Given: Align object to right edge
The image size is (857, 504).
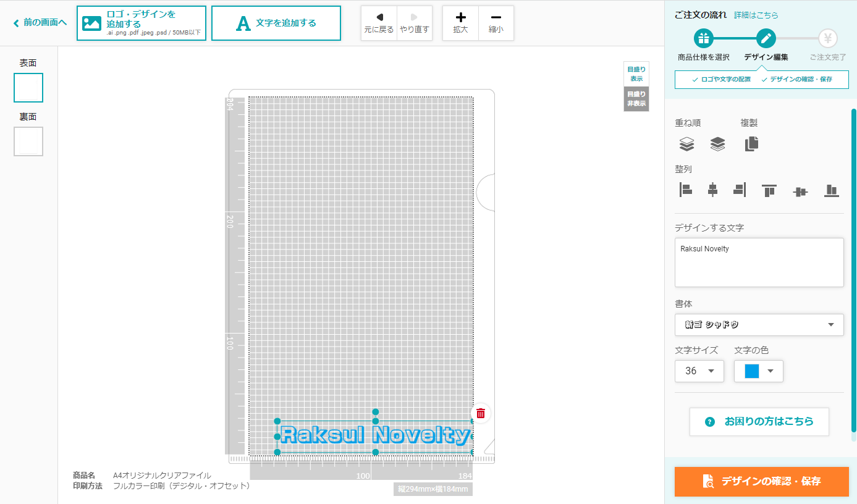Looking at the screenshot, I should 740,190.
